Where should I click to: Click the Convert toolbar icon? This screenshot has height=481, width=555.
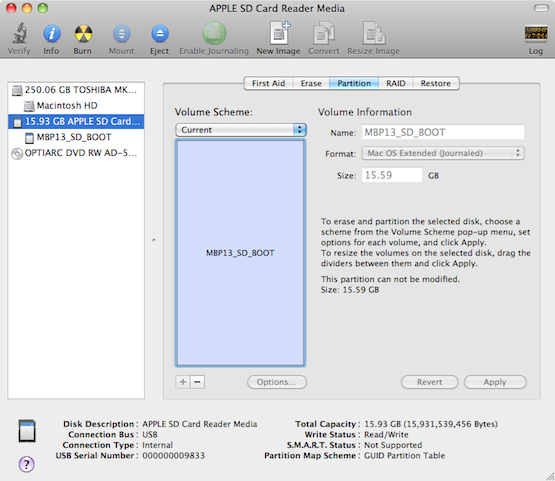pyautogui.click(x=324, y=33)
